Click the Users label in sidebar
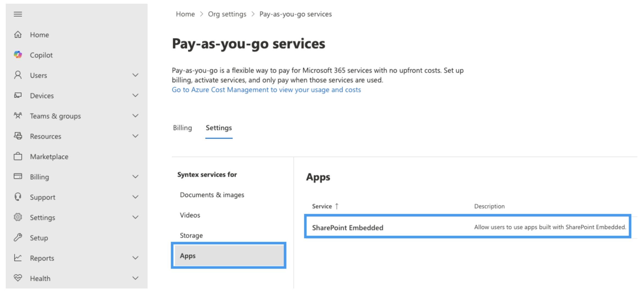 coord(38,75)
